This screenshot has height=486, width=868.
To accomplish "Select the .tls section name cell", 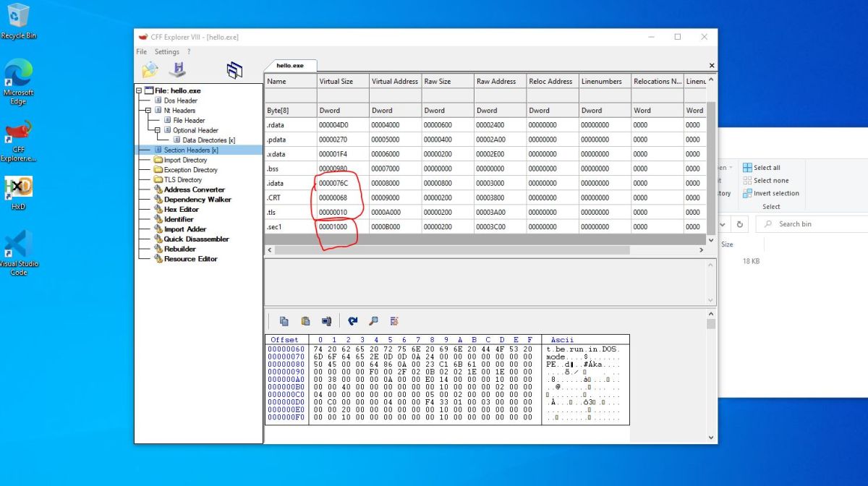I will pyautogui.click(x=291, y=212).
